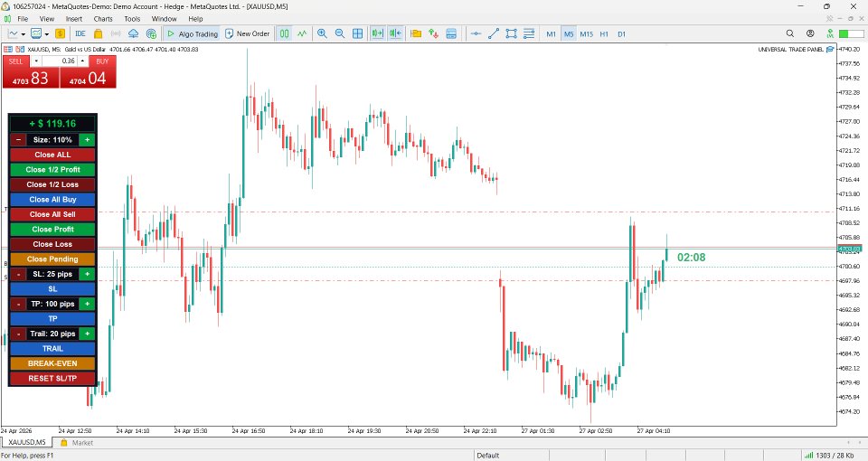Increase lot volume with up arrow

coord(82,61)
